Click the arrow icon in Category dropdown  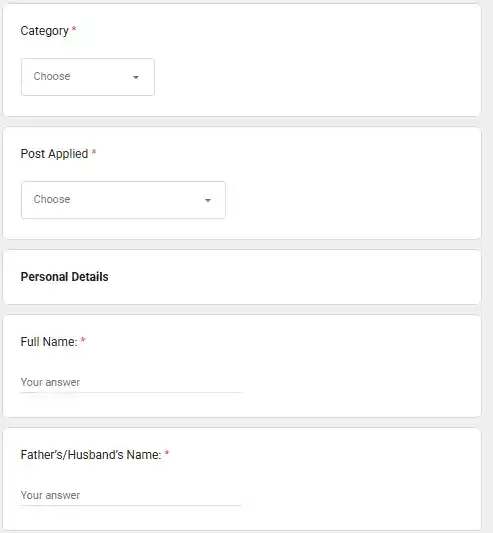(x=136, y=77)
